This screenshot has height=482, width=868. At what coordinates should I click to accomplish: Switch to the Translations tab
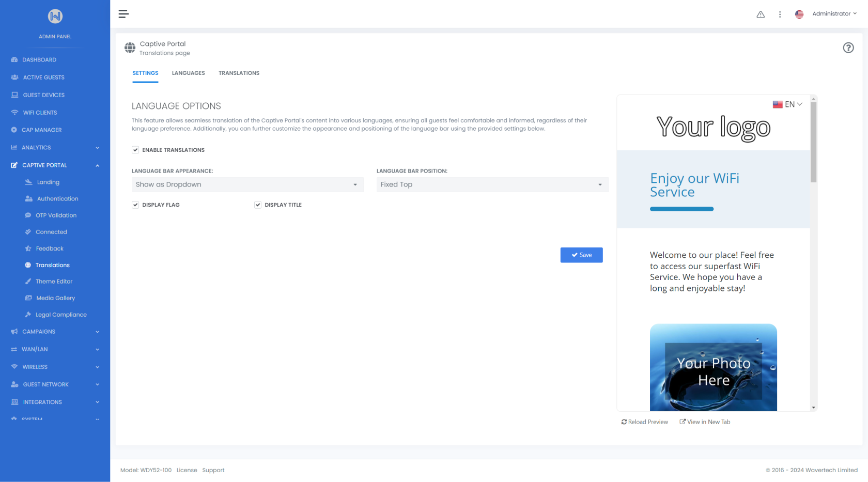tap(239, 73)
